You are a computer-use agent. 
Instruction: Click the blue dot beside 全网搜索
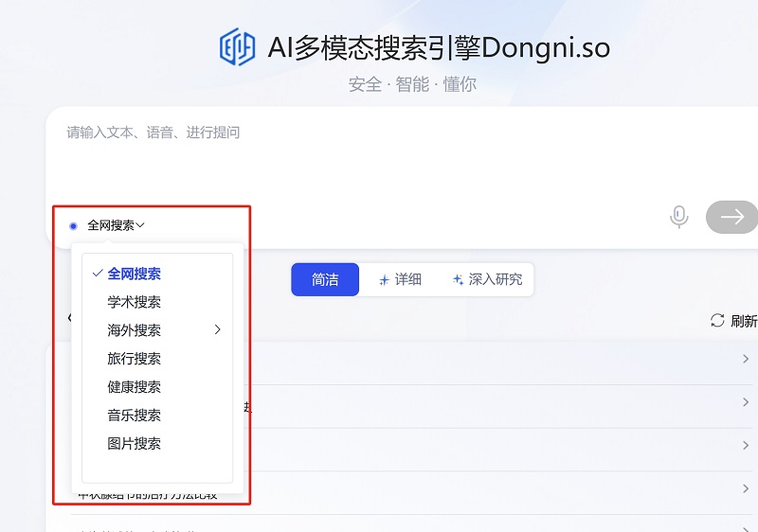(x=74, y=226)
